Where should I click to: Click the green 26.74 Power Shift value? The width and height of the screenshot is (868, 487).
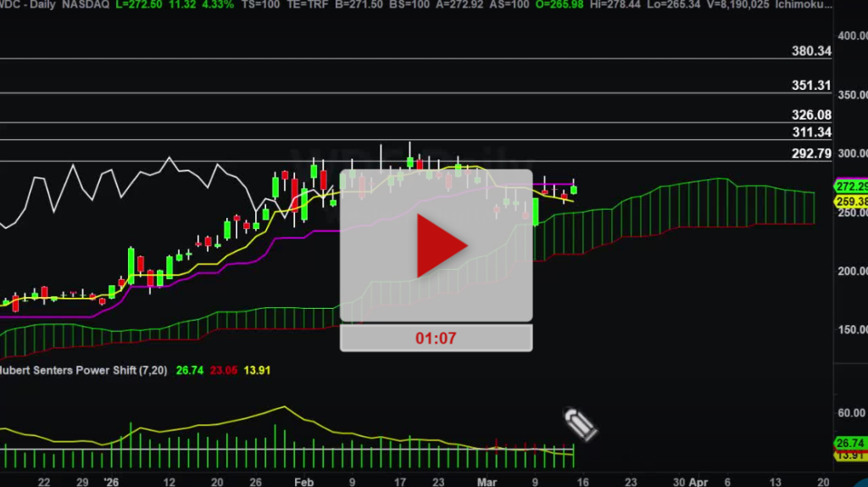(189, 370)
